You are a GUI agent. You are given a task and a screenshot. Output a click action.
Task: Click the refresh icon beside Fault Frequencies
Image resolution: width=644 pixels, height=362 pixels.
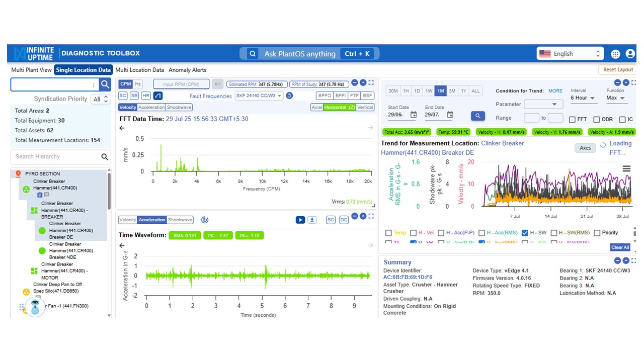point(289,96)
